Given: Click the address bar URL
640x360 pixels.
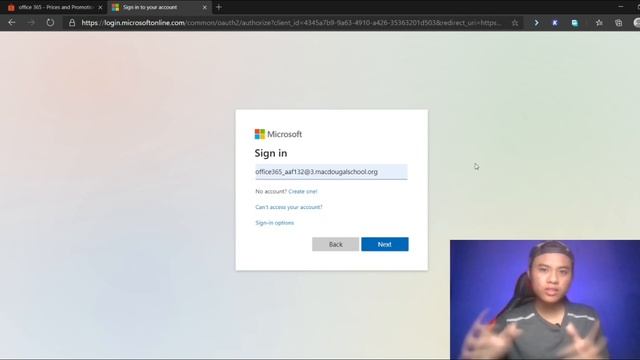Looking at the screenshot, I should pyautogui.click(x=291, y=23).
